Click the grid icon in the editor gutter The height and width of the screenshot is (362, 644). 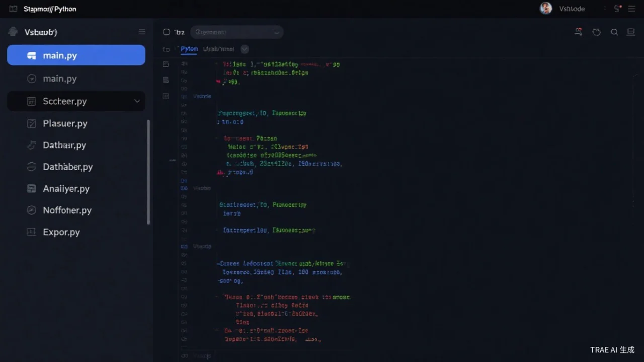click(166, 96)
